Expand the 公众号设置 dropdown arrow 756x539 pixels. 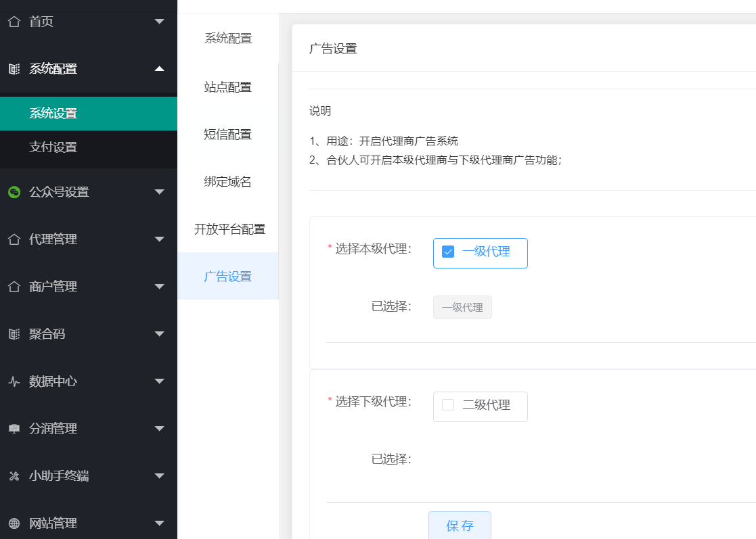point(159,192)
